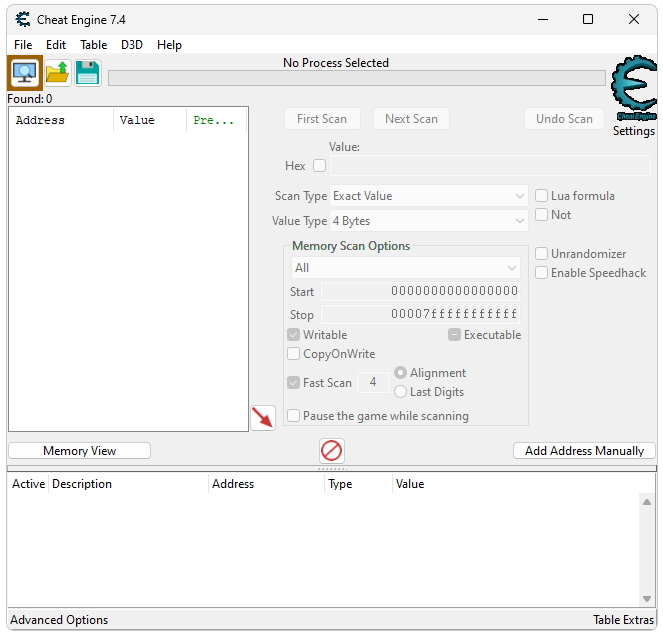Click Add Address Manually button
663x638 pixels.
[584, 450]
